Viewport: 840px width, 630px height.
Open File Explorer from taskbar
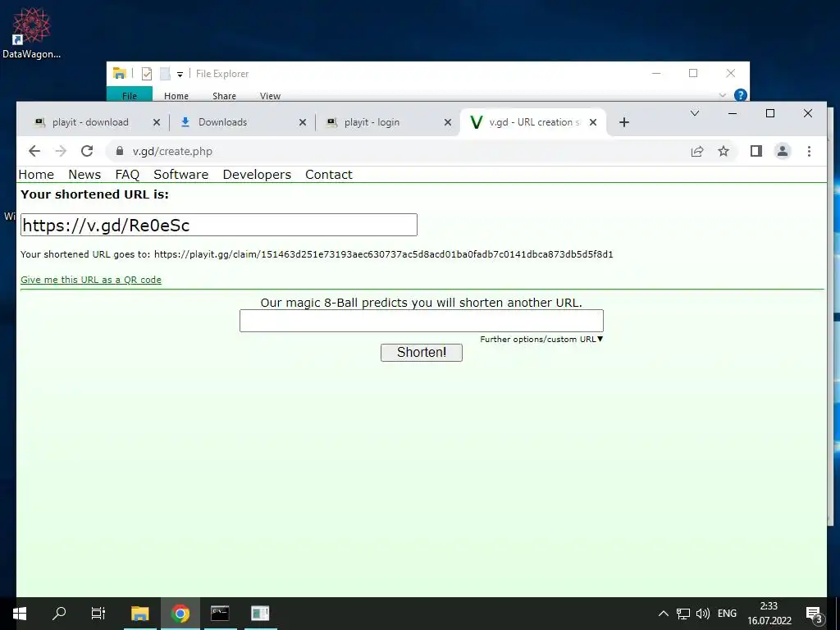coord(139,614)
